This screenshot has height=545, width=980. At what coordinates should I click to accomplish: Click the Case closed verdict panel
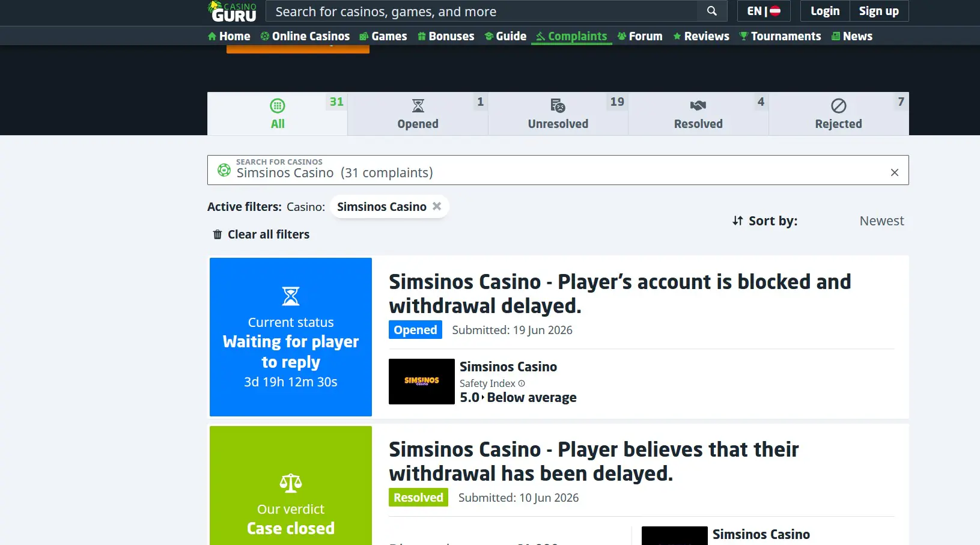(291, 486)
